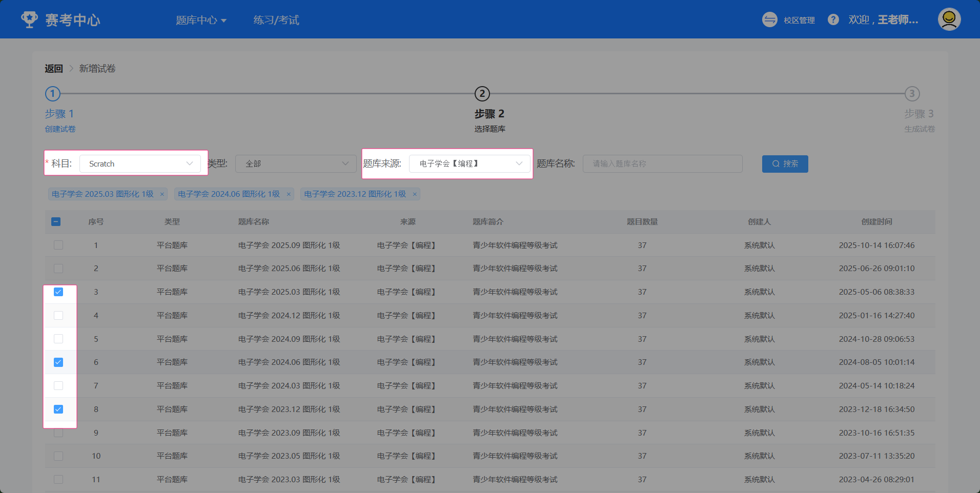
Task: Click the 搜索 button
Action: [785, 164]
